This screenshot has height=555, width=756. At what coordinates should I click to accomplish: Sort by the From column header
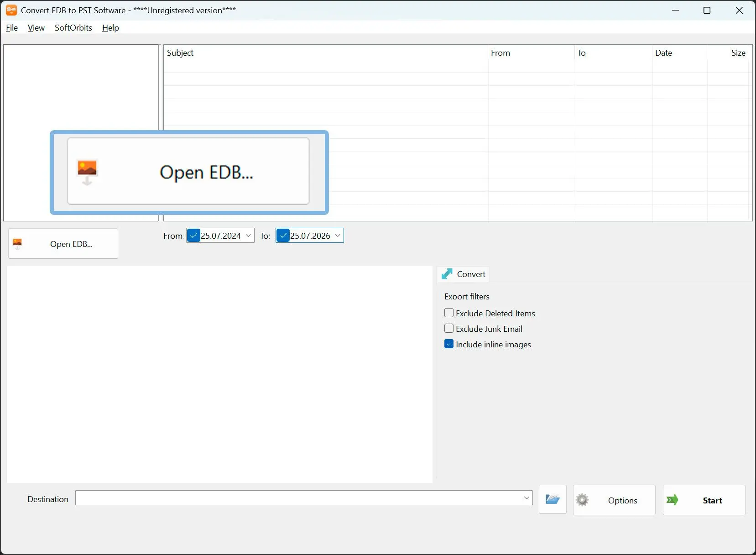coord(531,53)
